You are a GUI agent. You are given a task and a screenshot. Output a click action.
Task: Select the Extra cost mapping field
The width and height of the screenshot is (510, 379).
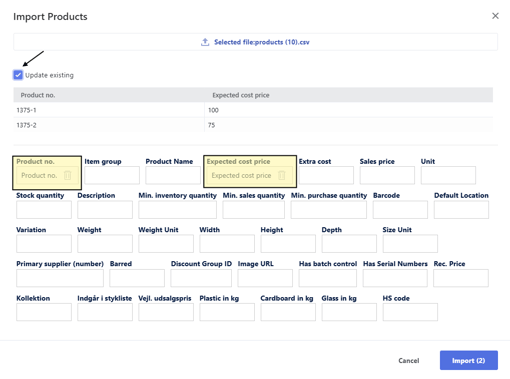[326, 175]
